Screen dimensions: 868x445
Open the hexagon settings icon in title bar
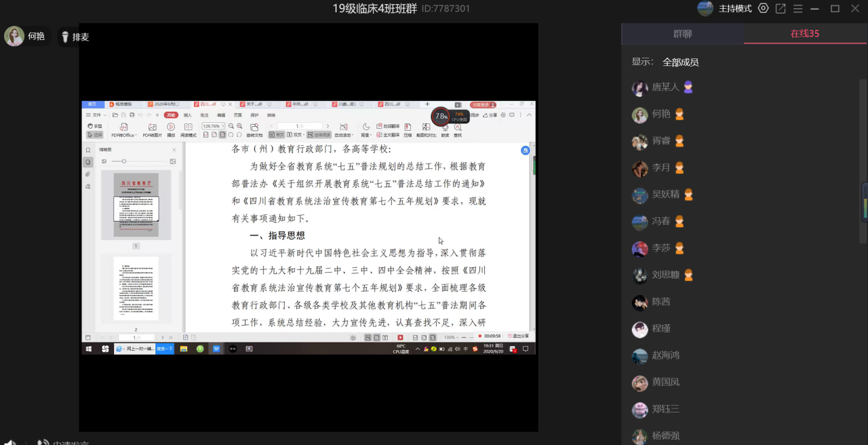click(764, 8)
